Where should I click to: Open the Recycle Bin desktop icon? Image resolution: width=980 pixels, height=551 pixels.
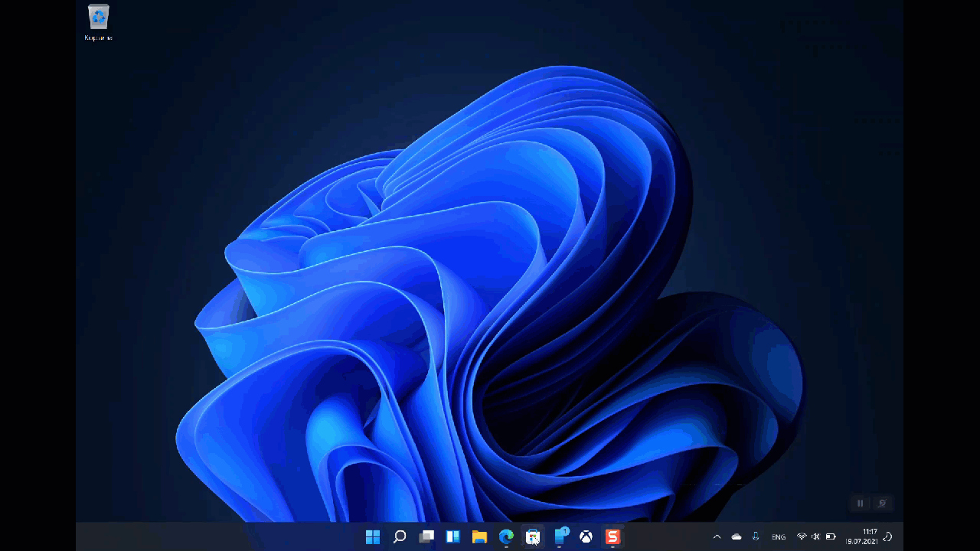[99, 22]
